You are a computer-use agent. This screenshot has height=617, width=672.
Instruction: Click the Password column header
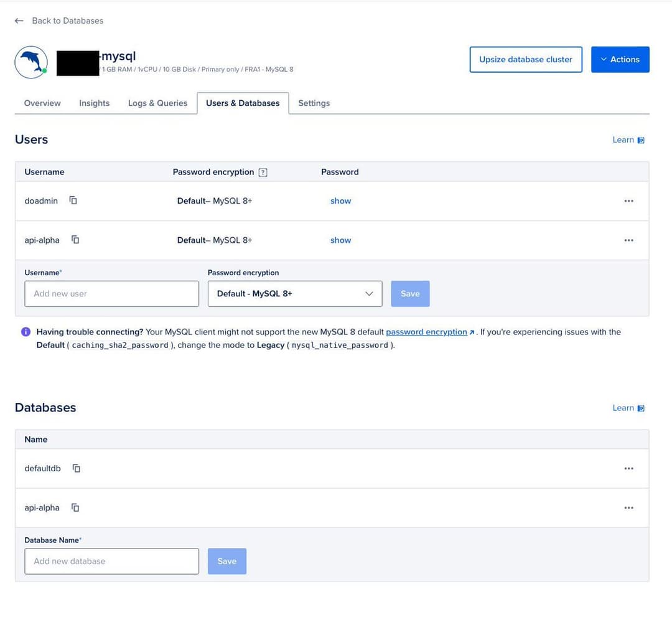click(340, 172)
